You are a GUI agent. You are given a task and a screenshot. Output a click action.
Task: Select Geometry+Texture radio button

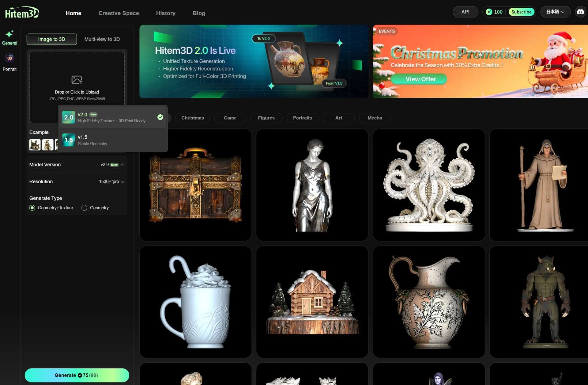32,208
